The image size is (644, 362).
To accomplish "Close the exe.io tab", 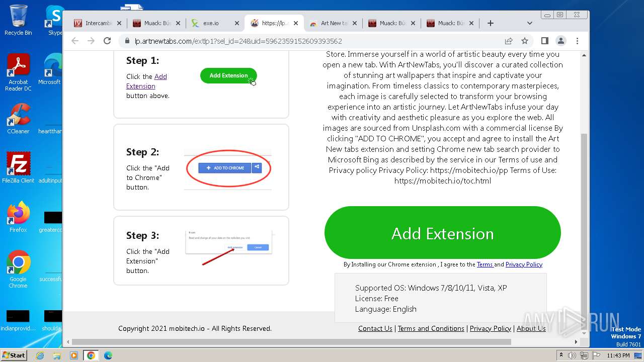I will 236,23.
